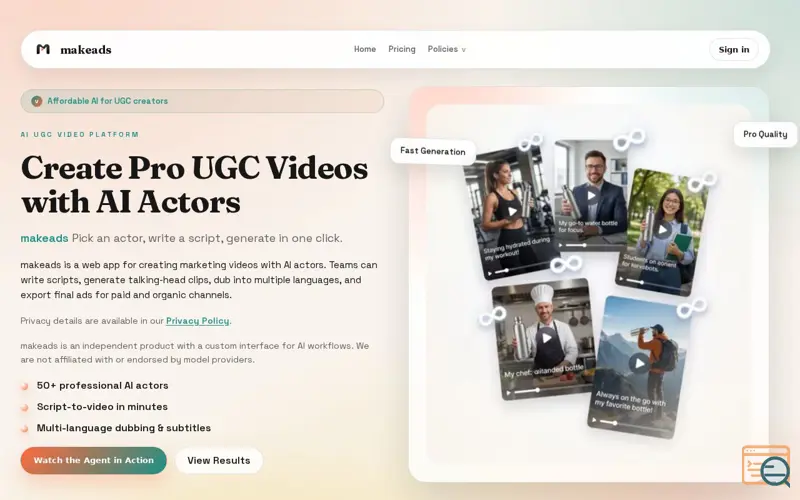This screenshot has height=500, width=800.
Task: Click small play icon on chef video
Action: click(508, 393)
